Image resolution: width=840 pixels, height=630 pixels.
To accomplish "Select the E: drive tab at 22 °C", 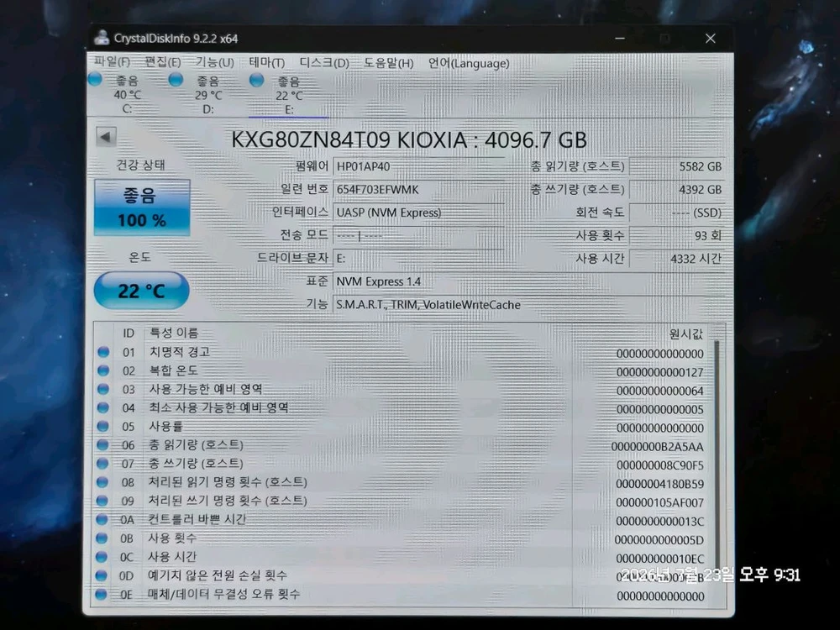I will pos(289,96).
